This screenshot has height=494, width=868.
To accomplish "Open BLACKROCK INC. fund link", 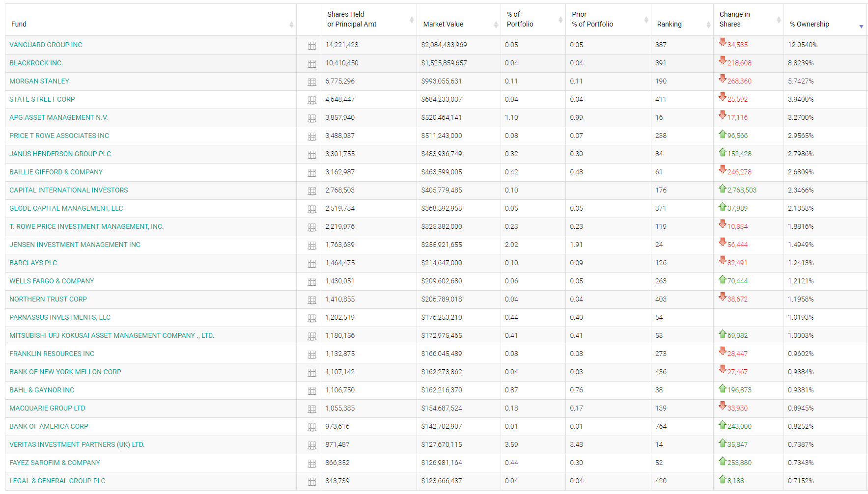I will (x=36, y=63).
